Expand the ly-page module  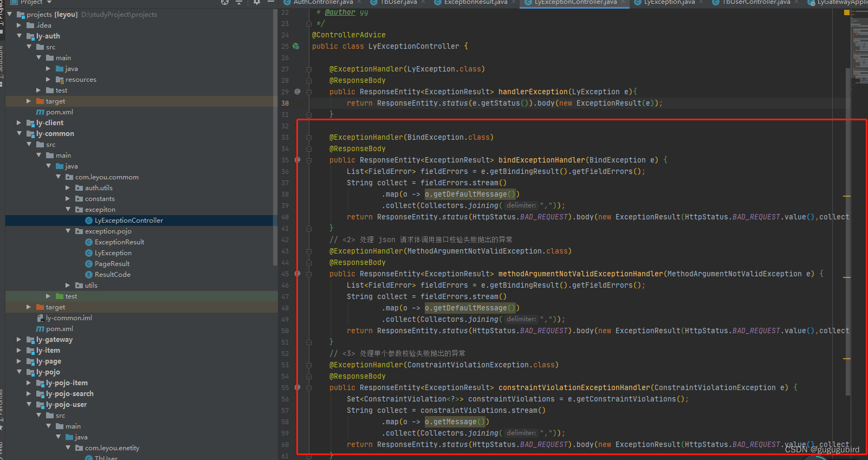[x=20, y=361]
